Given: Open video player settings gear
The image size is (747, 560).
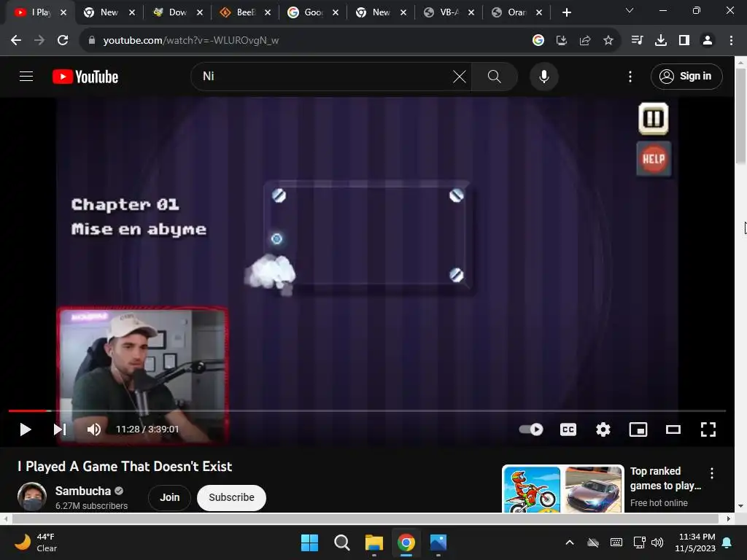Looking at the screenshot, I should click(603, 429).
